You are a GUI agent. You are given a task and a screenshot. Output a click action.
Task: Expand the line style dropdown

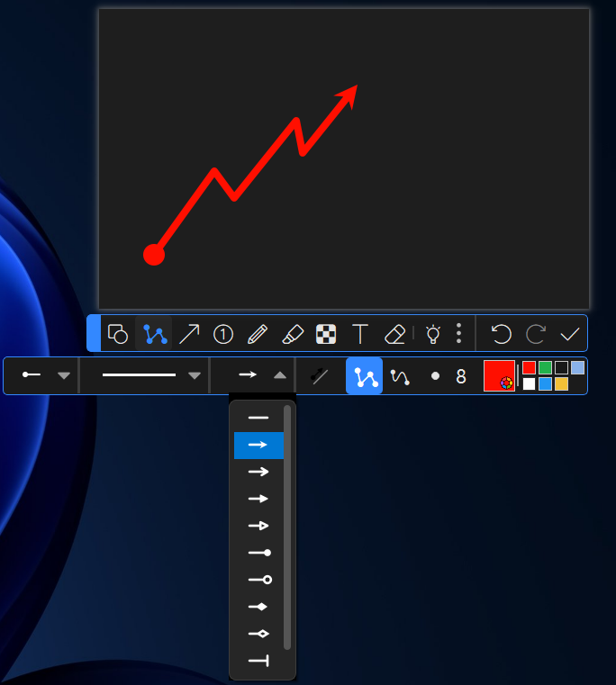point(194,375)
